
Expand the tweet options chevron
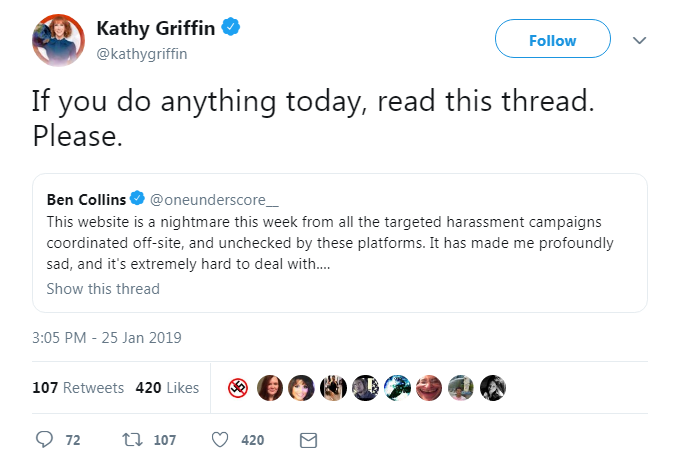pos(639,40)
